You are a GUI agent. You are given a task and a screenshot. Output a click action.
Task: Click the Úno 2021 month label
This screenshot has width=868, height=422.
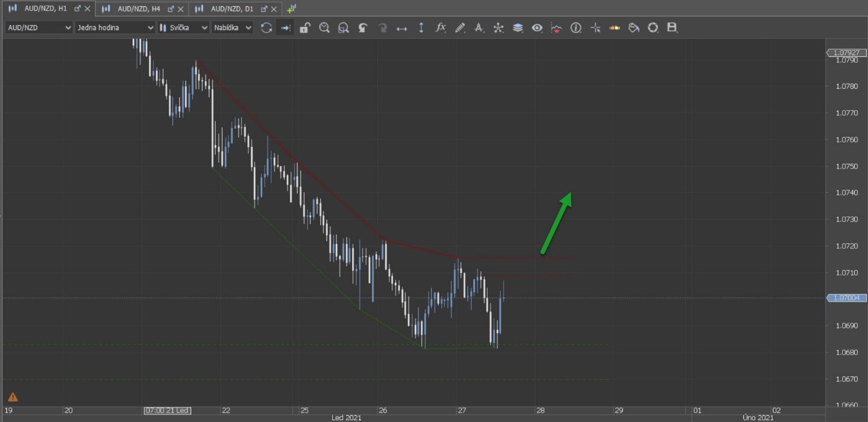coord(758,418)
